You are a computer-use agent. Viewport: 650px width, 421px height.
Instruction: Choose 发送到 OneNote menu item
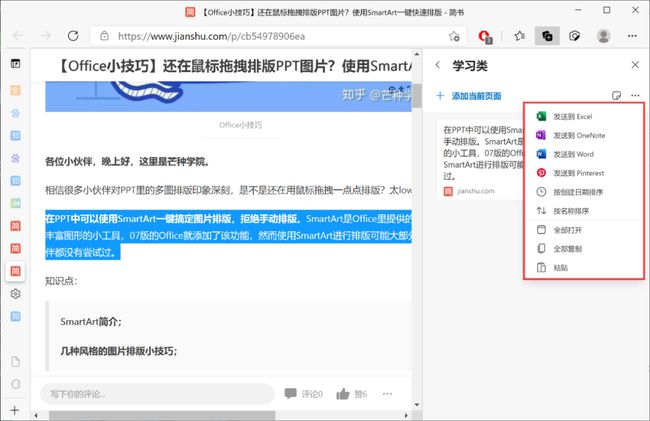(x=584, y=135)
